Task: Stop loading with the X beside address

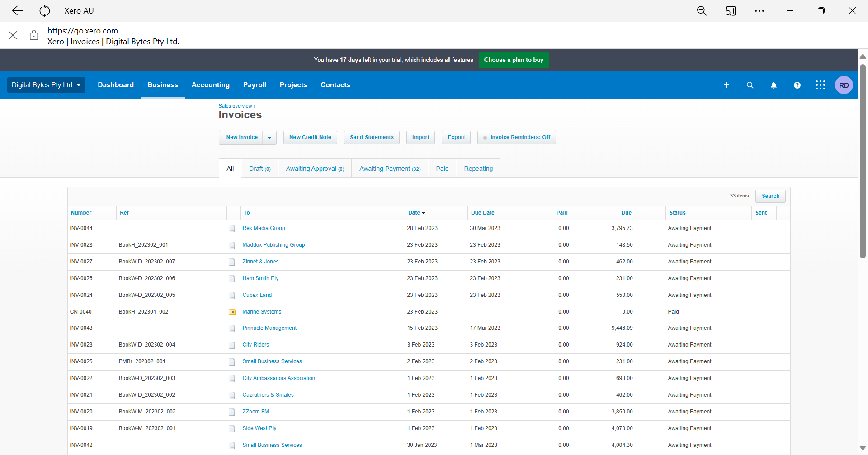Action: tap(13, 35)
